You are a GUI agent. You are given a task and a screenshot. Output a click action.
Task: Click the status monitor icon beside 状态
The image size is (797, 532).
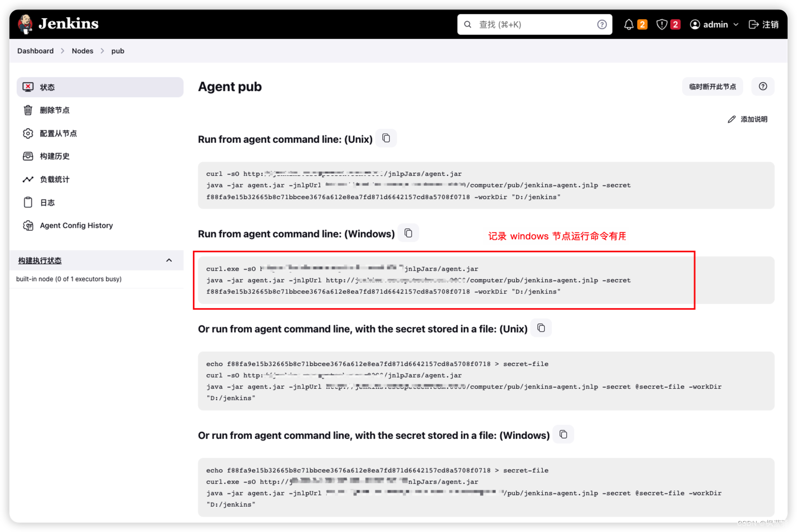pyautogui.click(x=28, y=87)
